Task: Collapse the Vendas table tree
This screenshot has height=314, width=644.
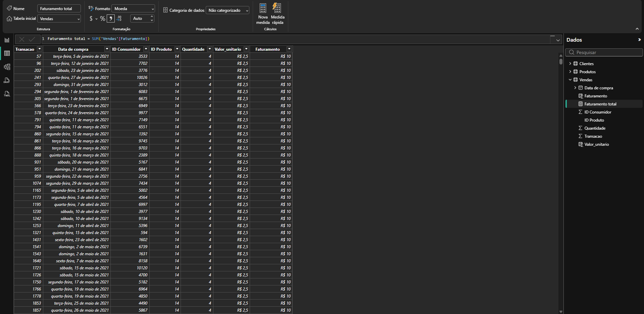Action: pyautogui.click(x=570, y=80)
